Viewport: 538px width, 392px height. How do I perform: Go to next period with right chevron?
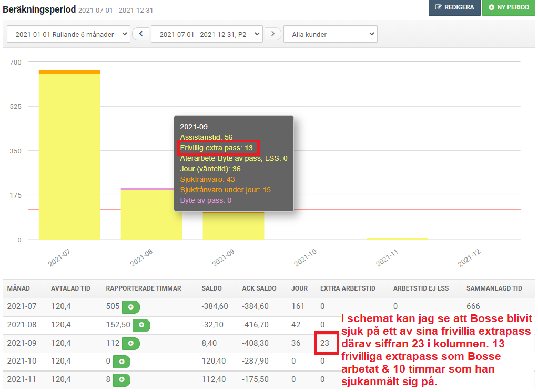pyautogui.click(x=273, y=34)
